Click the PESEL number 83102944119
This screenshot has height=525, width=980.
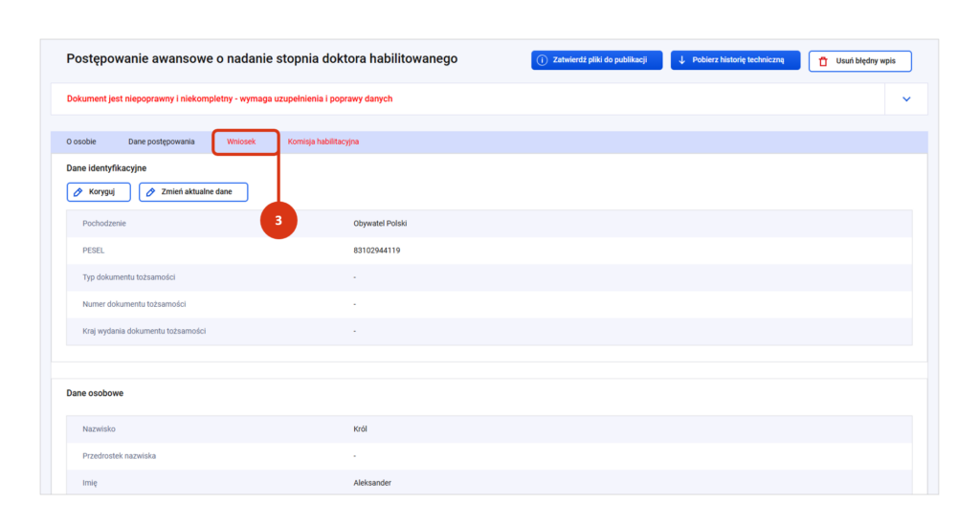coord(377,251)
